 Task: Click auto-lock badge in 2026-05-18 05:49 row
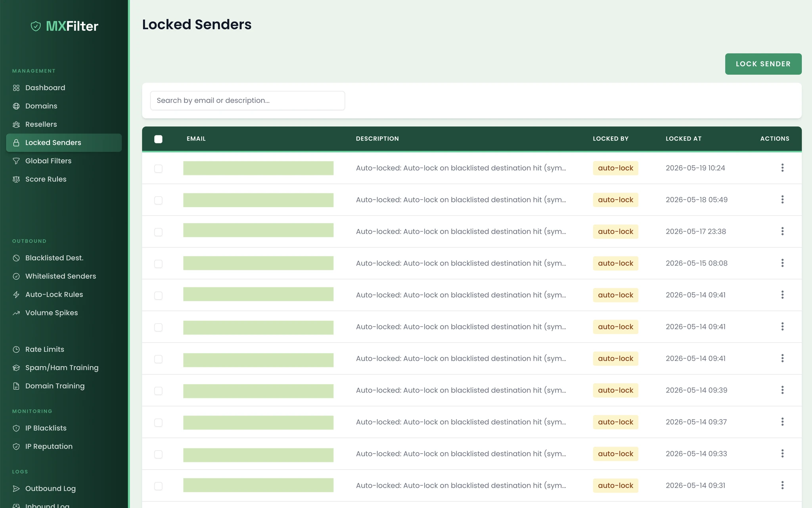615,200
